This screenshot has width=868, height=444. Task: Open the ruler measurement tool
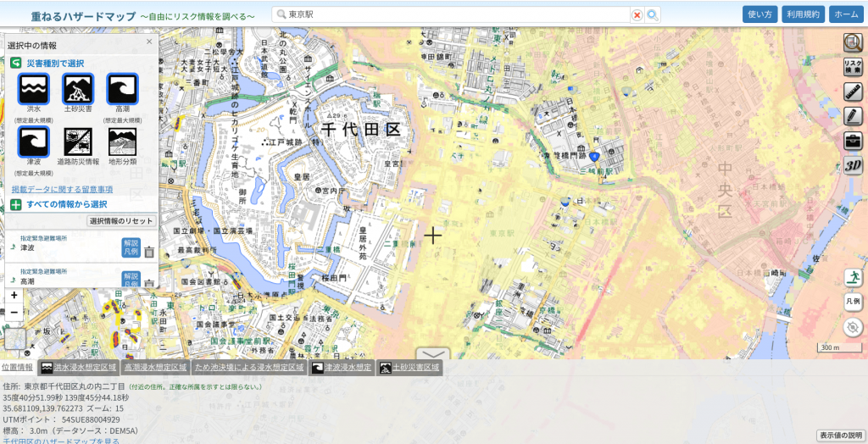click(x=853, y=92)
